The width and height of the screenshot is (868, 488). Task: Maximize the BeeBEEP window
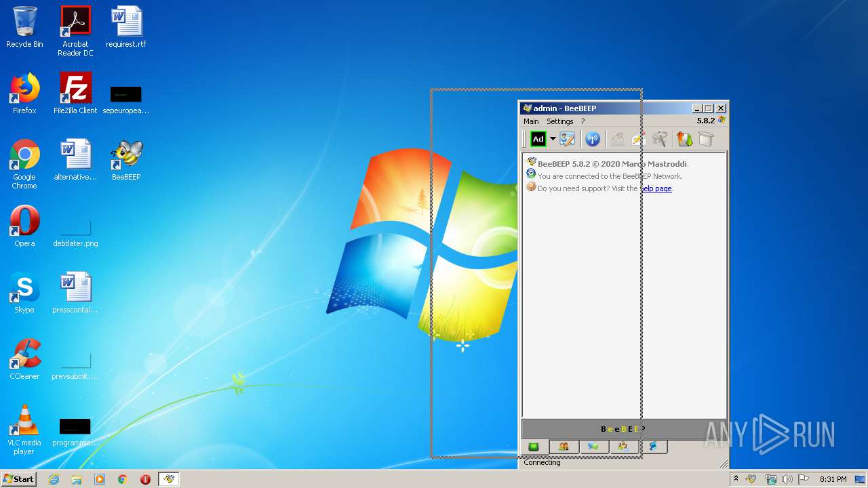(709, 108)
